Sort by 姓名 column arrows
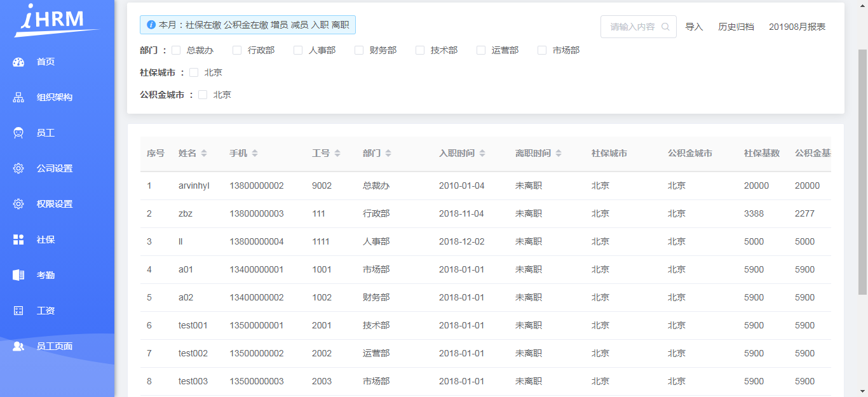Screen dimensions: 868x397 pyautogui.click(x=204, y=153)
